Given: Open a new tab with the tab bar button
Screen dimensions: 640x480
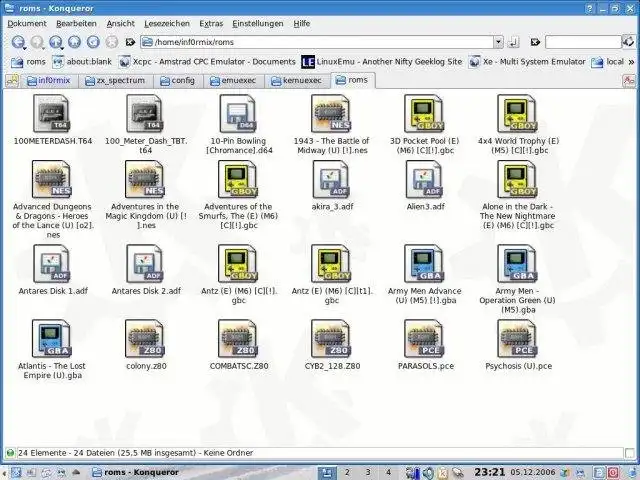Looking at the screenshot, I should tap(12, 81).
